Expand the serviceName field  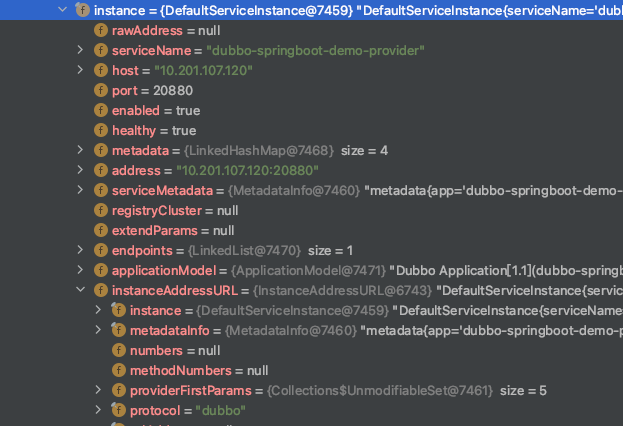tap(80, 50)
